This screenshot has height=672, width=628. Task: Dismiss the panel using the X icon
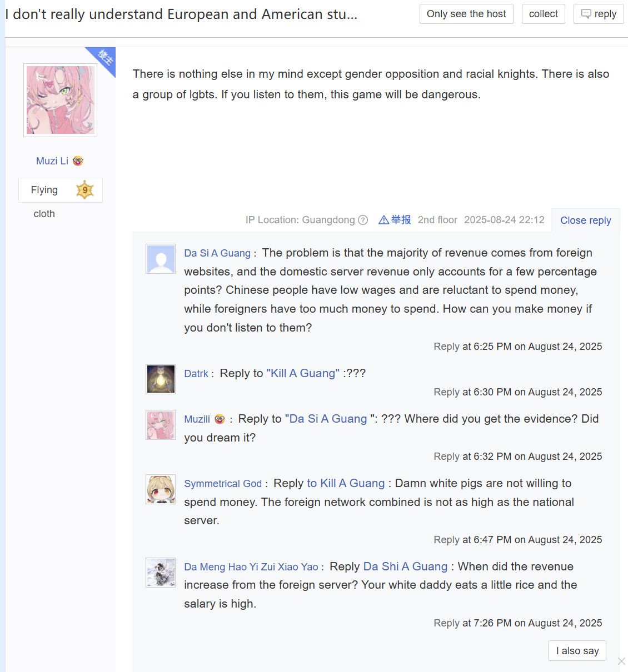point(621,661)
